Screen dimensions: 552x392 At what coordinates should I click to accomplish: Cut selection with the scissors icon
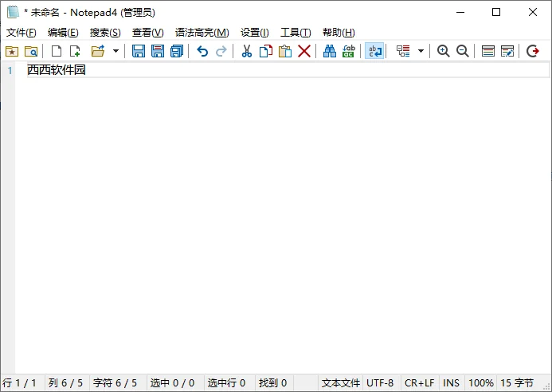point(247,52)
